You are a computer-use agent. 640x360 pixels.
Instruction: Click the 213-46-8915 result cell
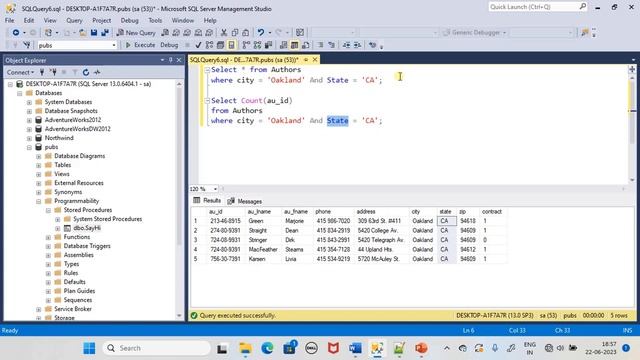point(225,221)
